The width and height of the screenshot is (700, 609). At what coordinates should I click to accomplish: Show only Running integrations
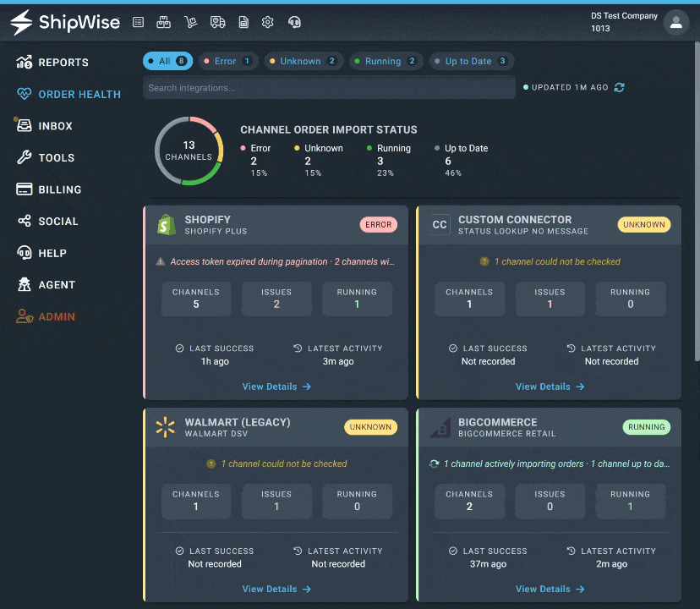[386, 61]
